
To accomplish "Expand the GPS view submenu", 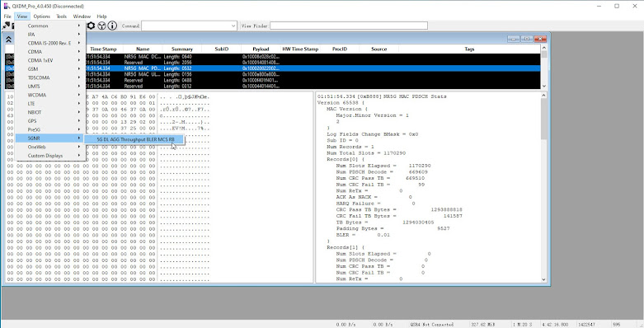I will point(50,120).
